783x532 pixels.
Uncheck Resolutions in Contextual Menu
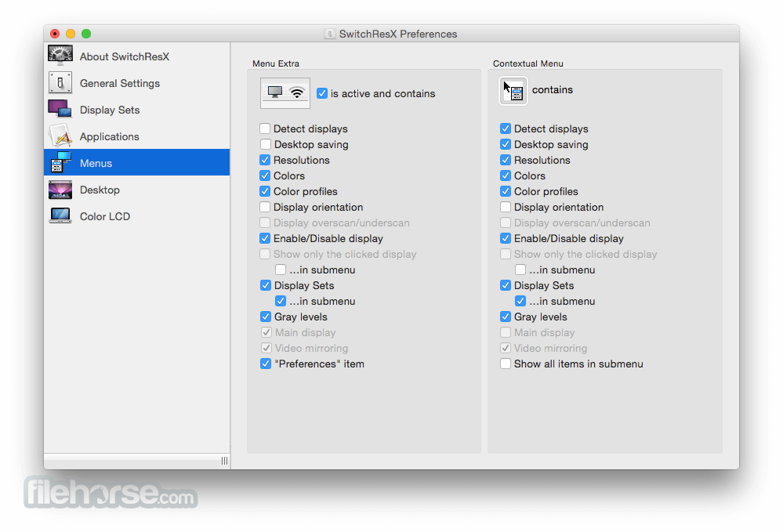pos(506,160)
